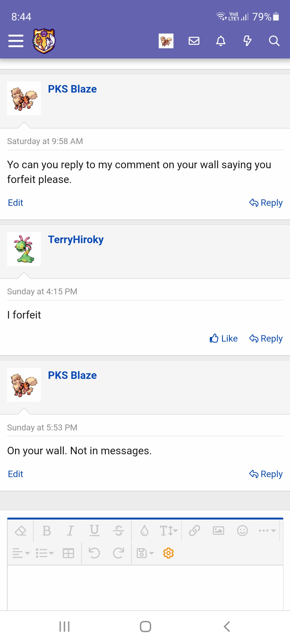Image resolution: width=290 pixels, height=644 pixels.
Task: Open the text color droplet picker
Action: [144, 530]
